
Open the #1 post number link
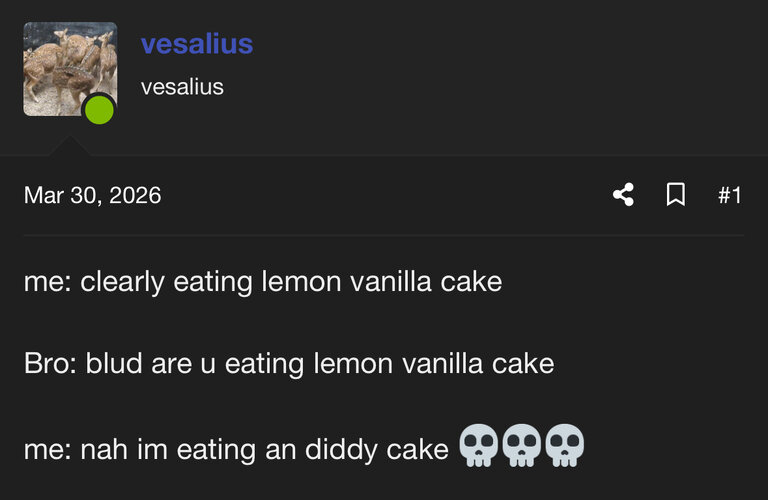[x=730, y=195]
